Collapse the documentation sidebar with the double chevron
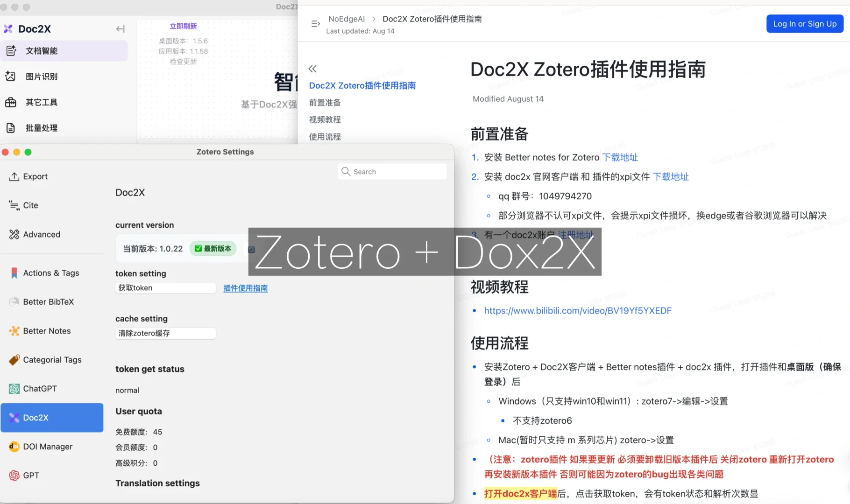 coord(312,69)
